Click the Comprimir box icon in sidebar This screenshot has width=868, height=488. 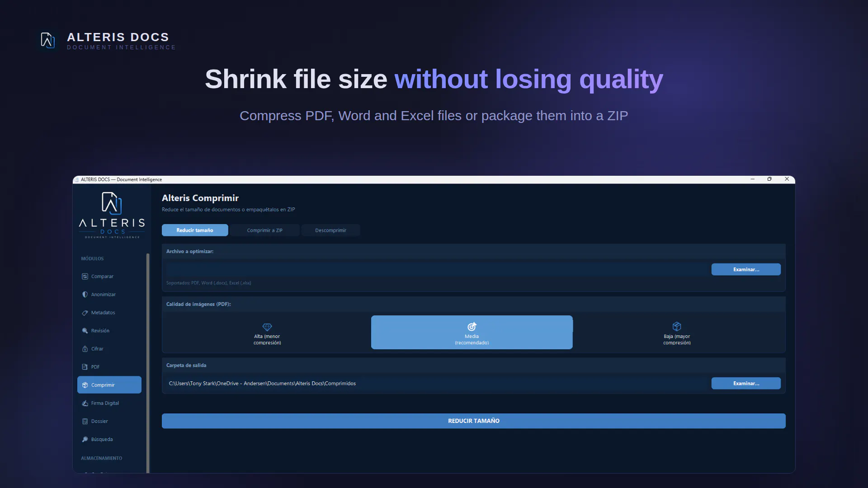point(85,385)
